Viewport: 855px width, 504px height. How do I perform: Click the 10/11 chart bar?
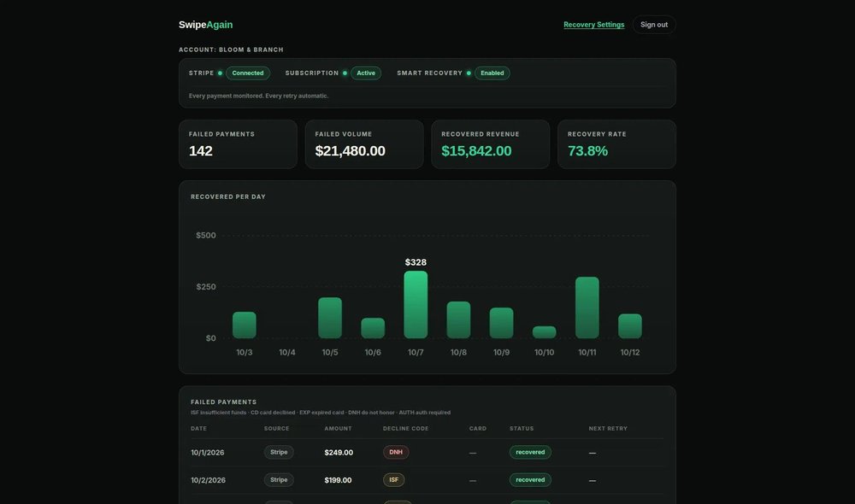coord(587,308)
